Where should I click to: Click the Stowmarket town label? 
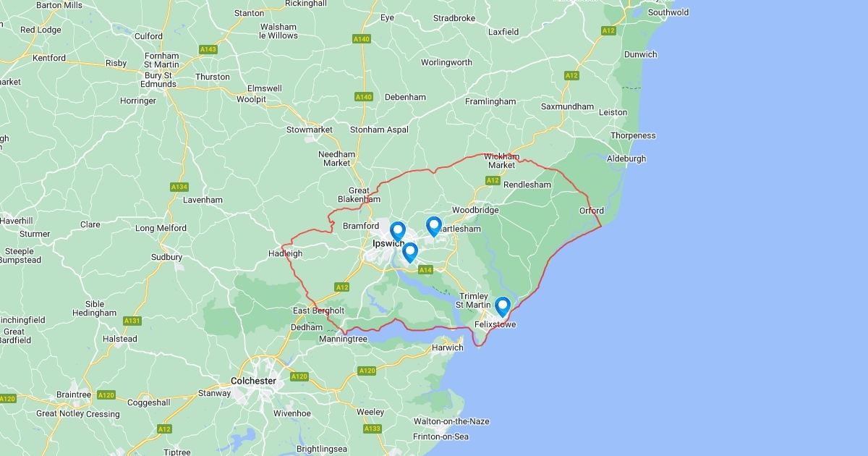click(310, 130)
